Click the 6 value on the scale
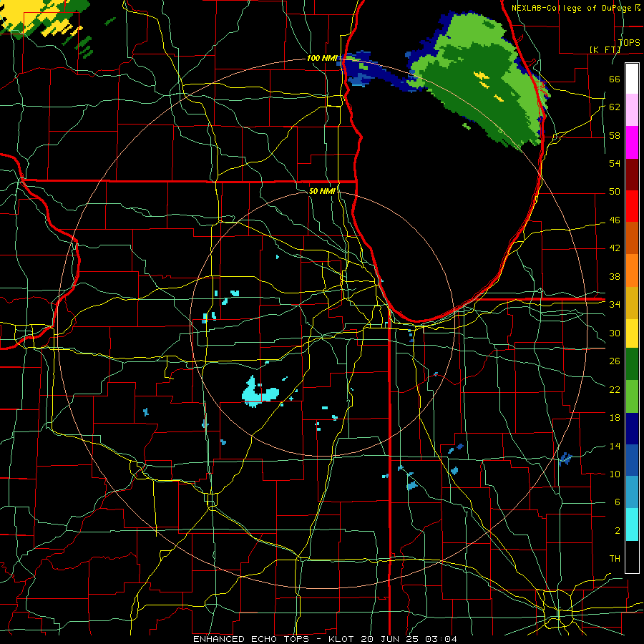This screenshot has height=644, width=644. [x=617, y=502]
